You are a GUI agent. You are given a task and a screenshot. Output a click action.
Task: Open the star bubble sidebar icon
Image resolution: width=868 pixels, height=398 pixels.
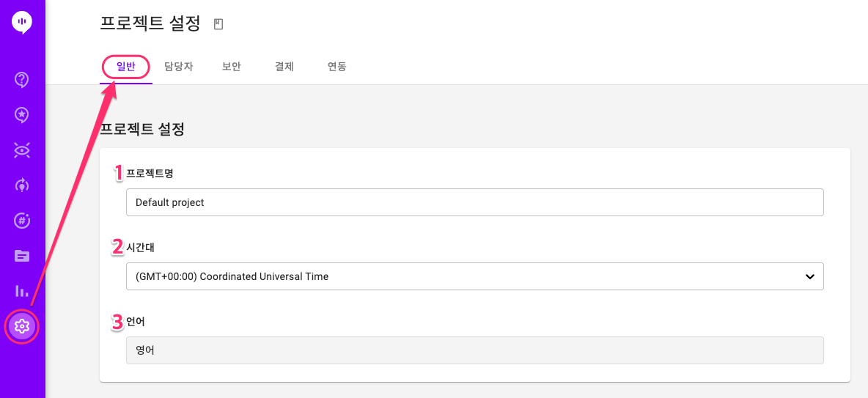tap(21, 114)
